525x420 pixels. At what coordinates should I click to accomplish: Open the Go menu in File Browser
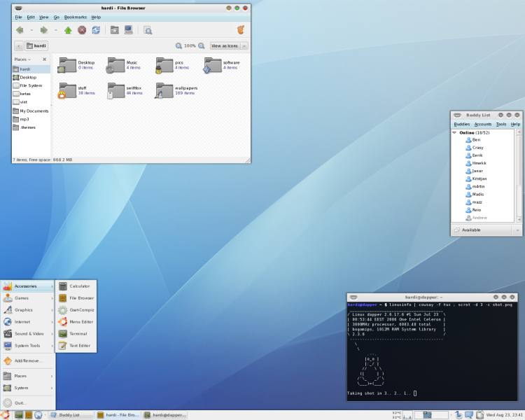[x=56, y=17]
